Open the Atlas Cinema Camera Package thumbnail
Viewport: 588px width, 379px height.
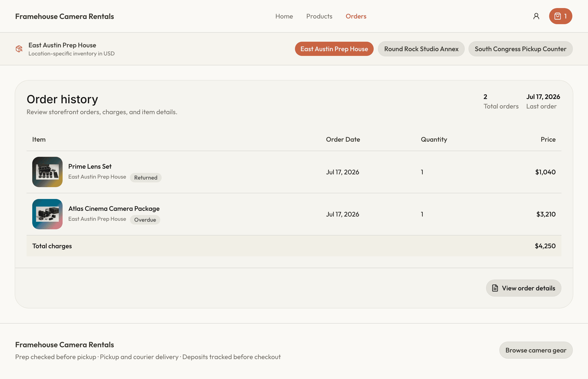47,214
